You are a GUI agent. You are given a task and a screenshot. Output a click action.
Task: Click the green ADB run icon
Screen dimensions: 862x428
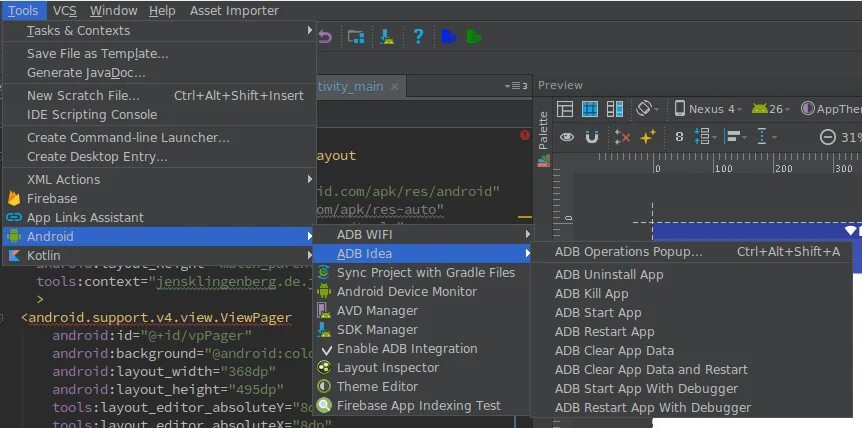click(x=474, y=37)
